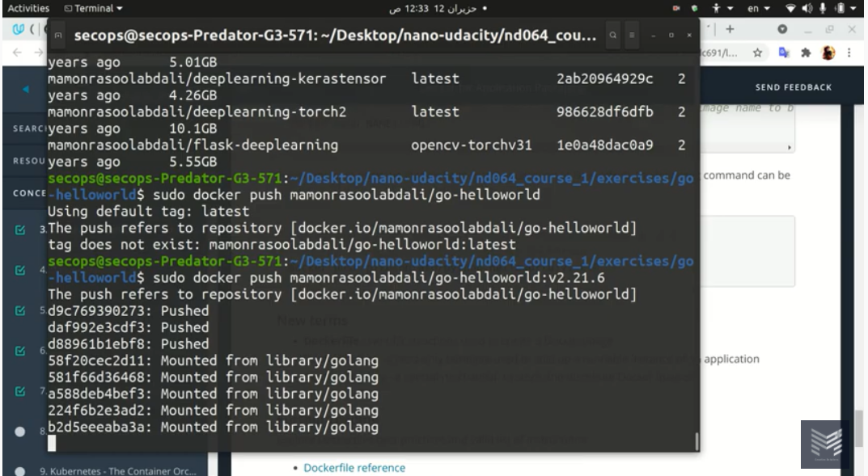Click the battery icon in the top bar
Screen dimensions: 868x476
pos(840,8)
